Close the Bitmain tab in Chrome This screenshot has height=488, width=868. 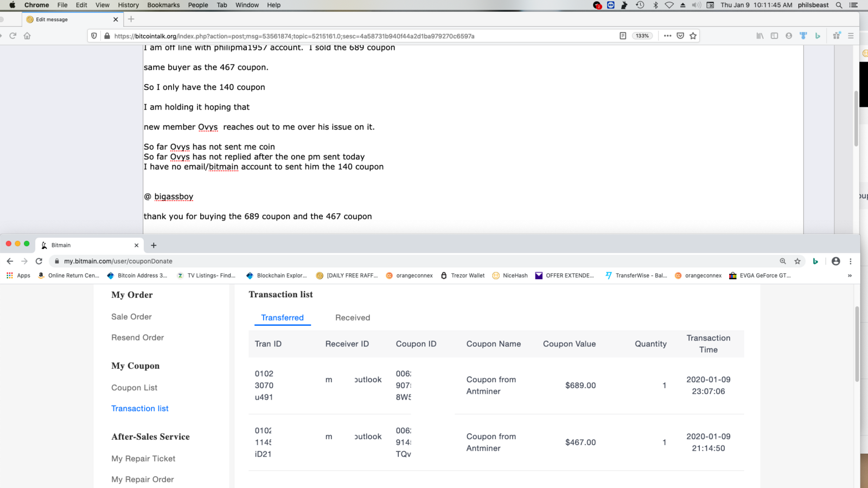tap(136, 245)
